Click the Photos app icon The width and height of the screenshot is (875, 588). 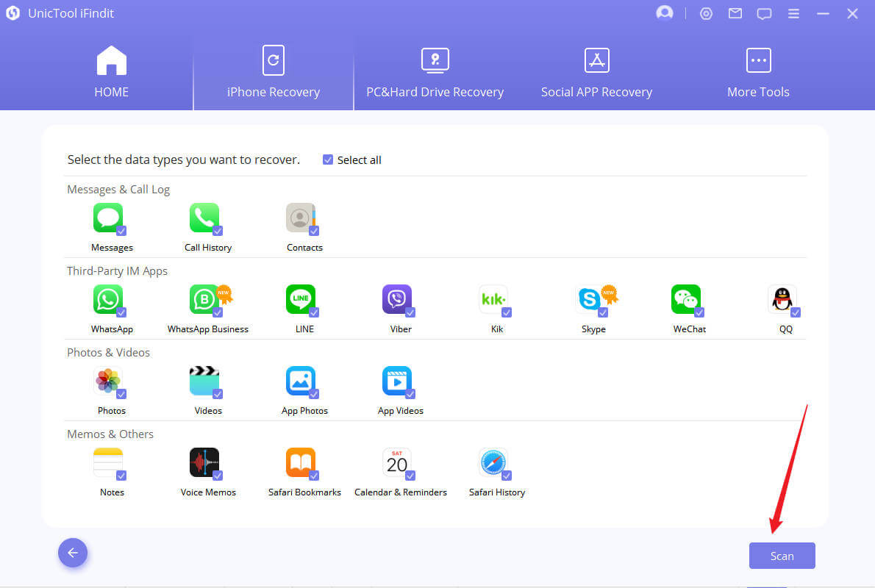107,381
